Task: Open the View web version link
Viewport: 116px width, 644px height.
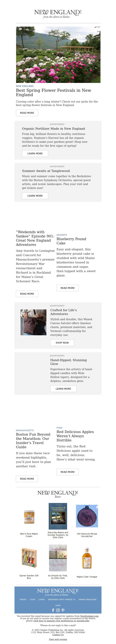Action: tap(58, 639)
